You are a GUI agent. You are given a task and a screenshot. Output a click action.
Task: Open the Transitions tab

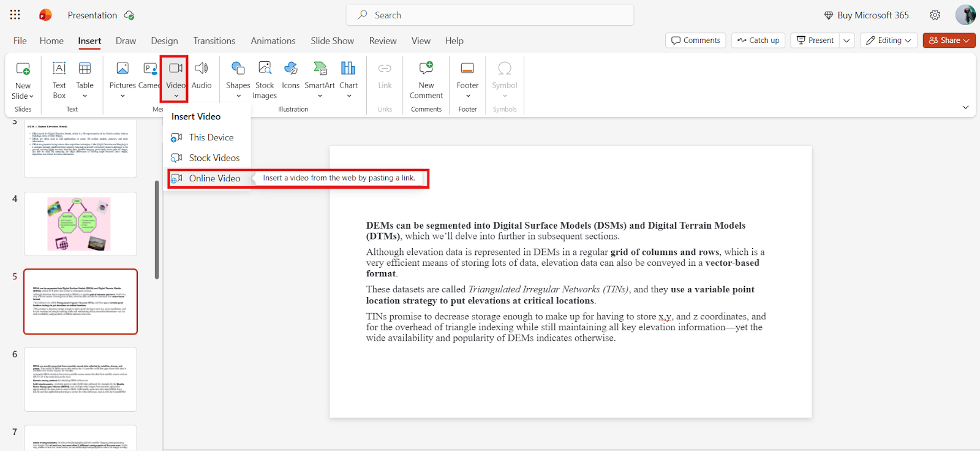point(214,40)
